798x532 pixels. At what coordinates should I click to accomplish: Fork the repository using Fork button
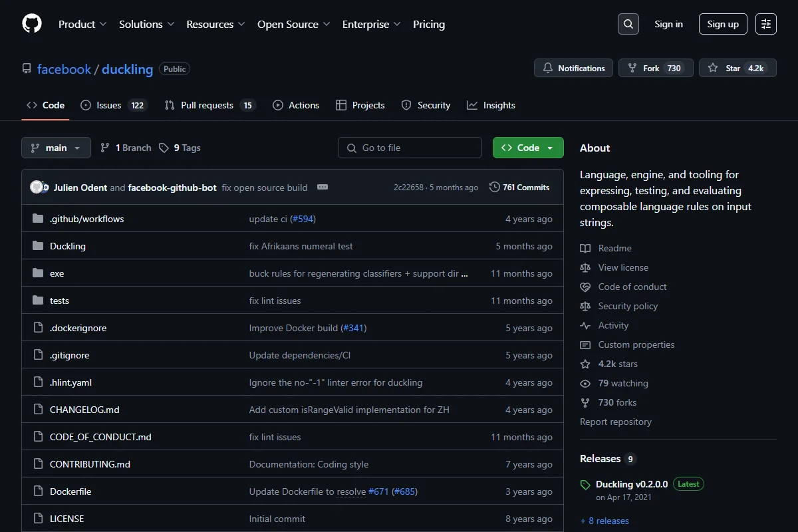(656, 68)
